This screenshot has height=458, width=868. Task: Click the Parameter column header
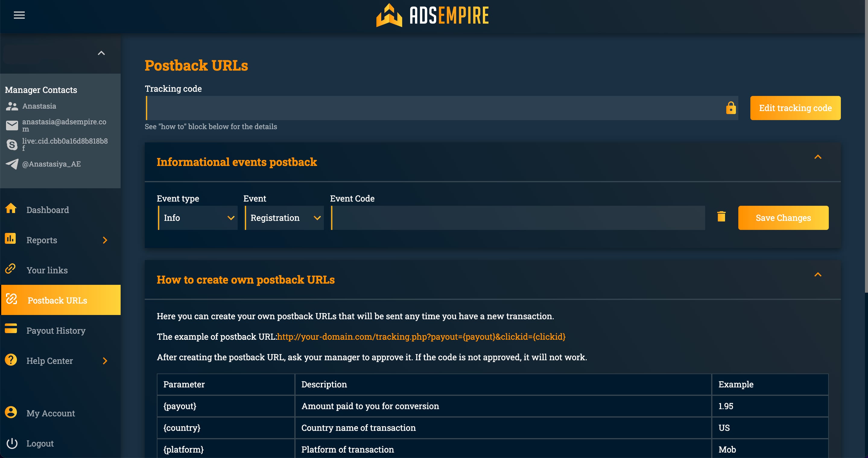[226, 384]
